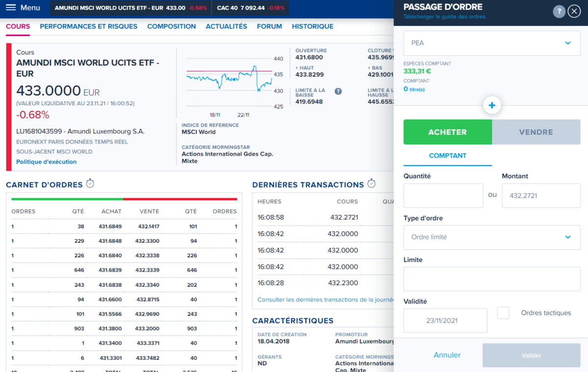Image resolution: width=588 pixels, height=372 pixels.
Task: Click the Amundi MSCI World ticker in header
Action: pos(131,8)
